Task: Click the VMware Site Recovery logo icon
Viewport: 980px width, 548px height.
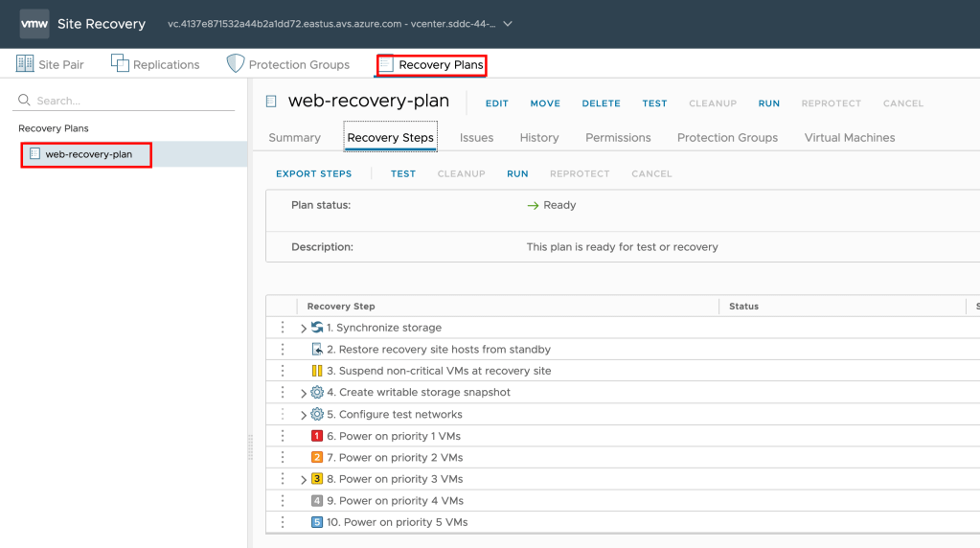Action: coord(34,24)
